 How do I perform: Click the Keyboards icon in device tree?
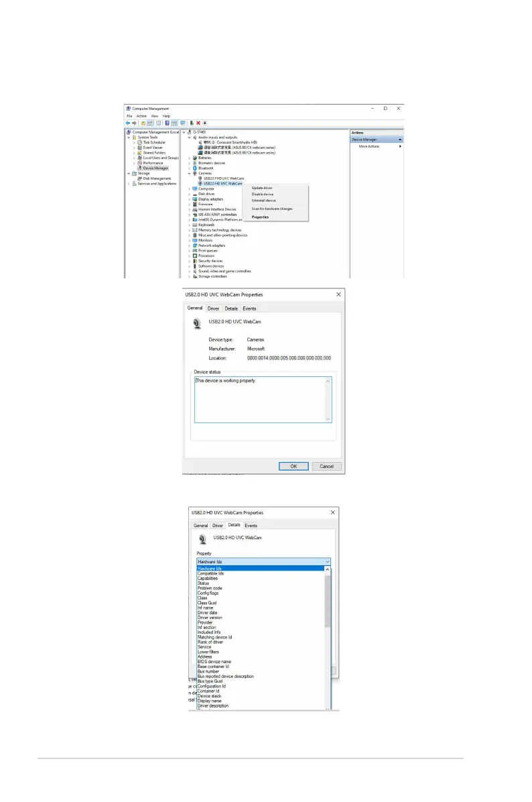click(195, 225)
